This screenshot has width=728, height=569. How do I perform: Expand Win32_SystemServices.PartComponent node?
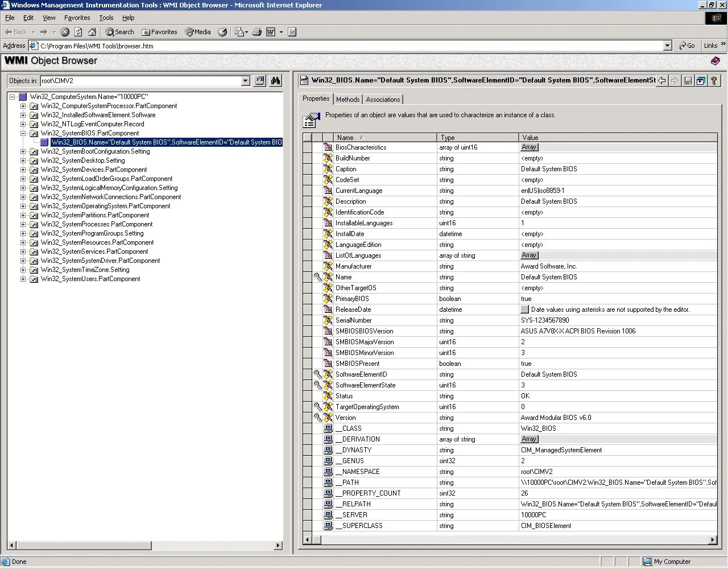tap(23, 251)
